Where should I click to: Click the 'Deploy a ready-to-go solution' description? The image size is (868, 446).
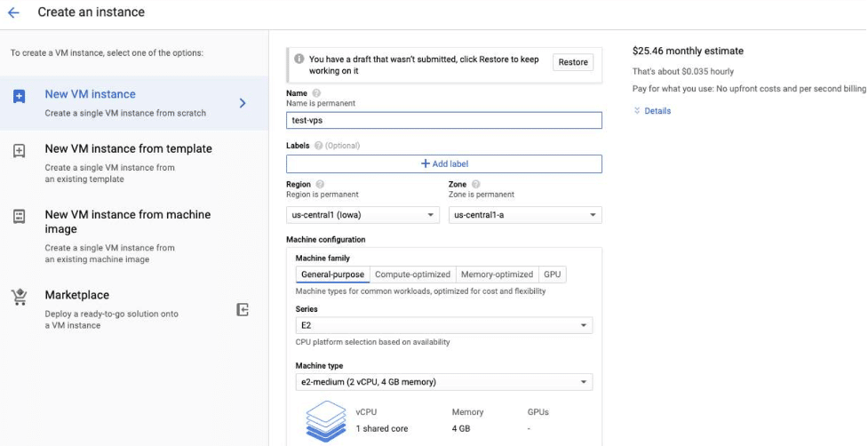coord(111,319)
